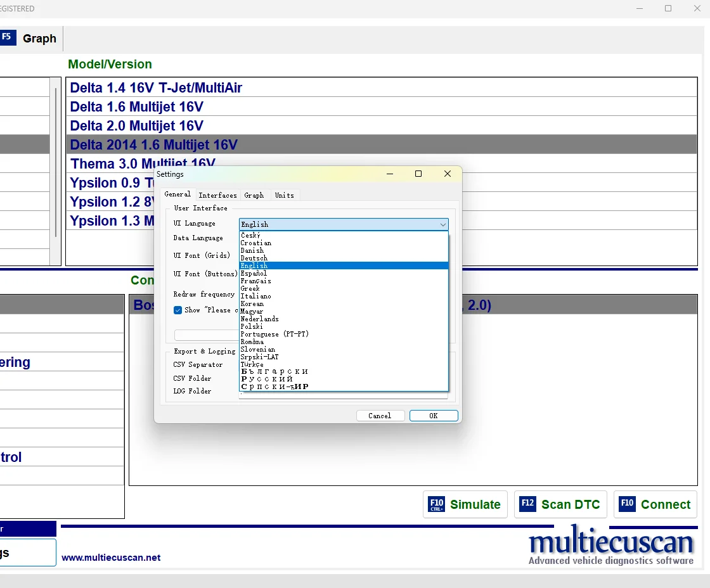Select Türkçe language option
Screen dimensions: 710x588
coord(344,364)
